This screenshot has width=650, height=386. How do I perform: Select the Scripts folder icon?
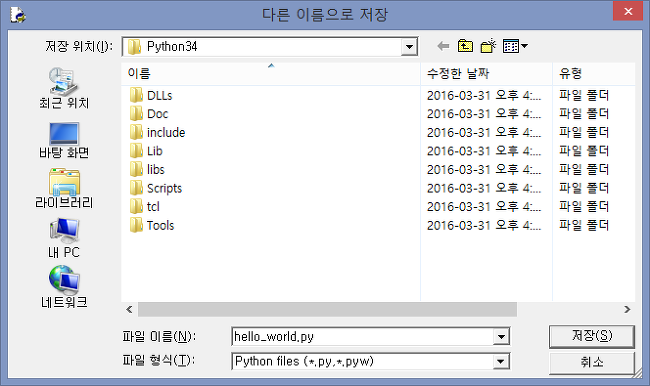(136, 188)
